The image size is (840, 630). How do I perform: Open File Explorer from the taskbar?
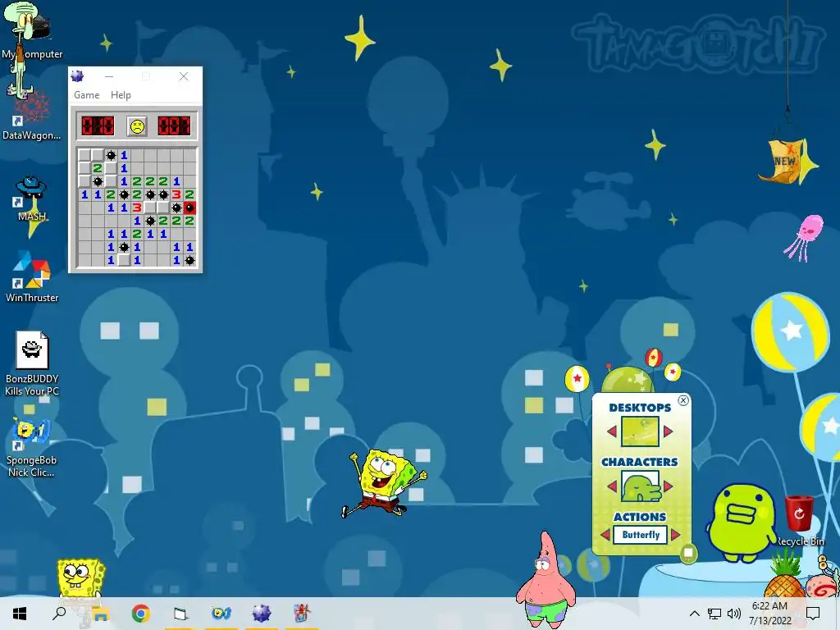tap(99, 614)
